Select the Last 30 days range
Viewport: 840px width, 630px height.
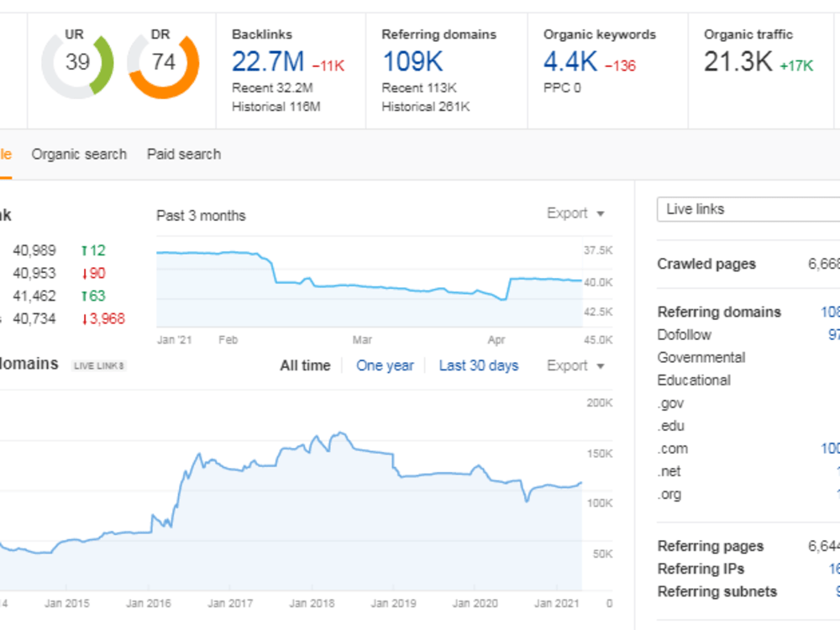click(479, 366)
